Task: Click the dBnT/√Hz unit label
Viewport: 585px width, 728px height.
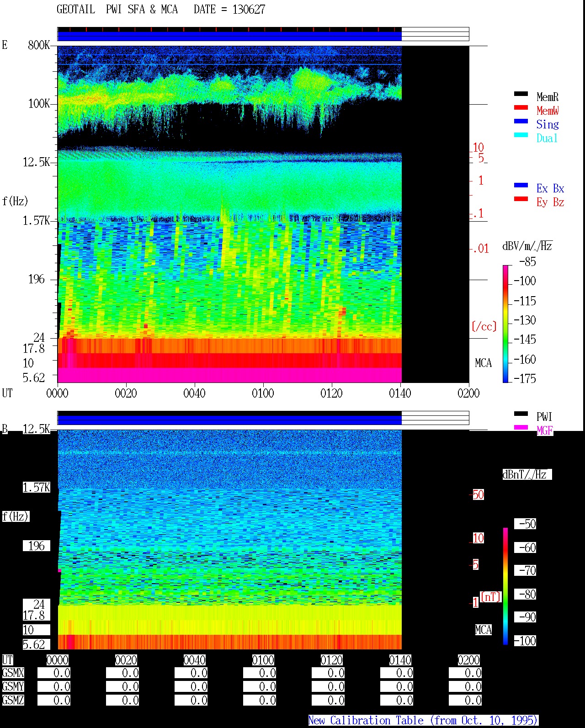Action: point(527,474)
